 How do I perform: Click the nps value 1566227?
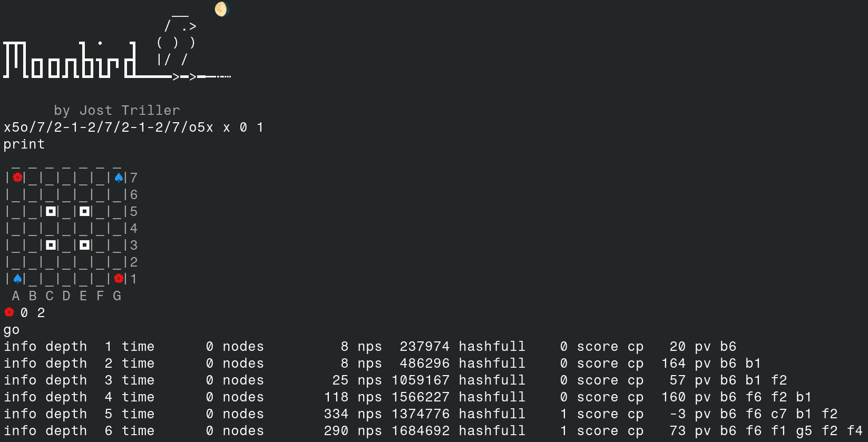(x=421, y=397)
